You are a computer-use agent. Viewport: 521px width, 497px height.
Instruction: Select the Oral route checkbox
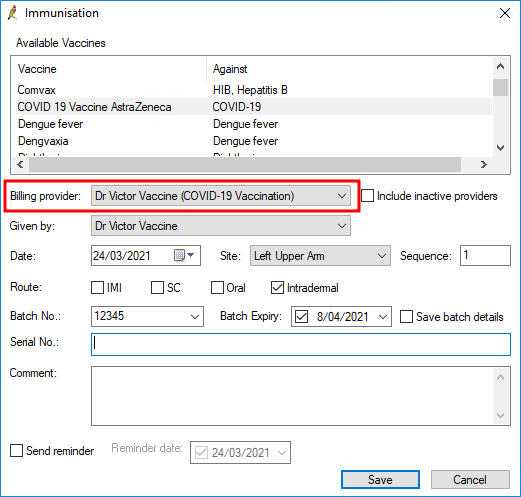coord(217,288)
